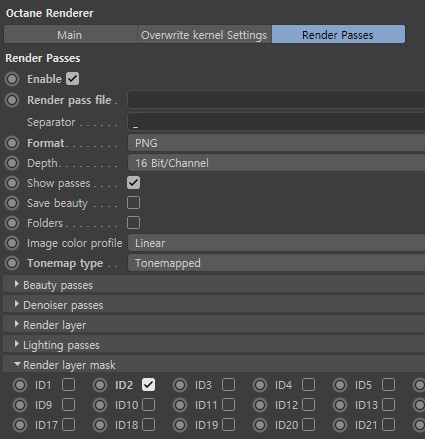The image size is (425, 439).
Task: Switch to the Main tab
Action: pos(70,35)
